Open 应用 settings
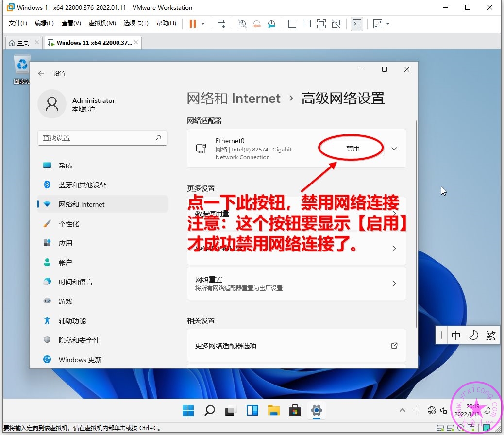The height and width of the screenshot is (435, 504). [102, 243]
